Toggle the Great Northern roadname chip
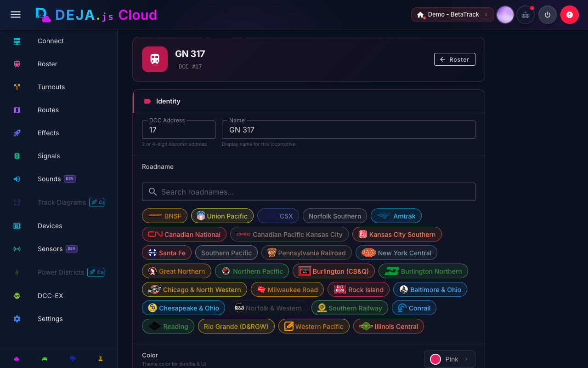The image size is (588, 368). click(176, 271)
